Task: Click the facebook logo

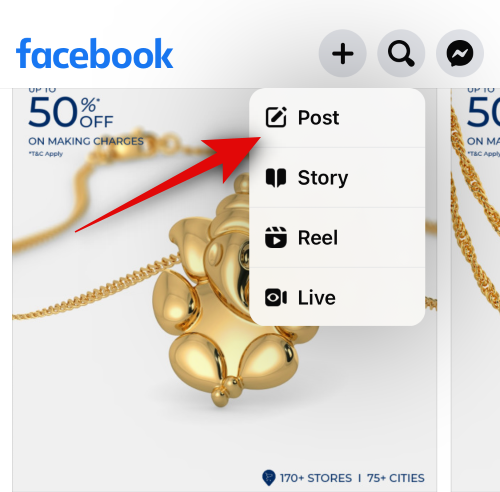Action: coord(94,53)
